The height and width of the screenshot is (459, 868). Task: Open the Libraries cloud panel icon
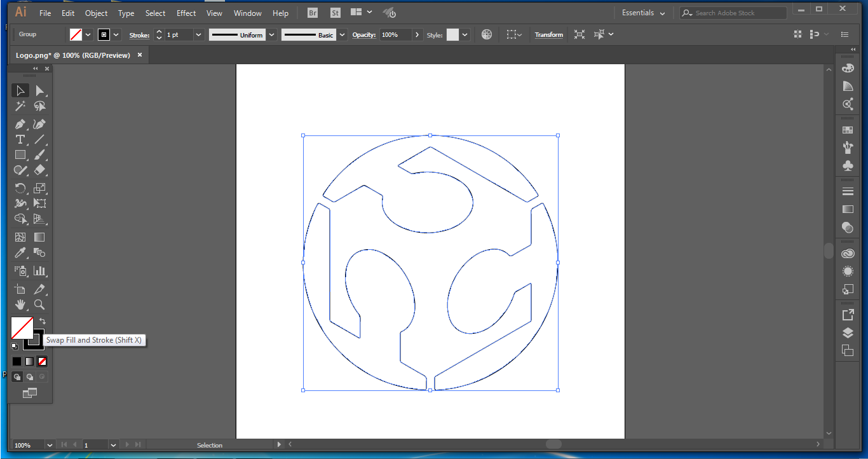pyautogui.click(x=848, y=254)
